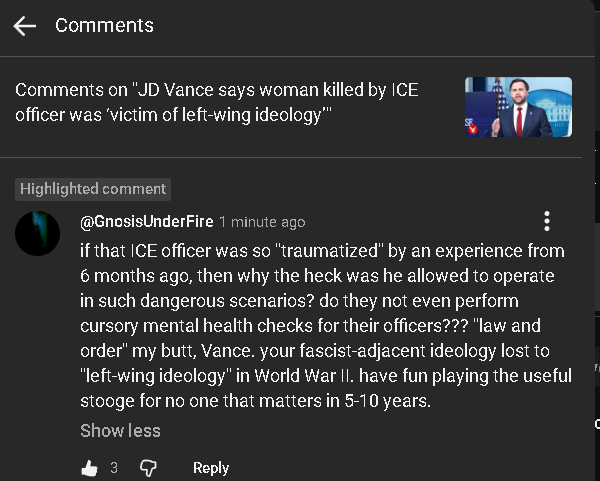600x481 pixels.
Task: Click the "Comments" panel heading
Action: pyautogui.click(x=104, y=26)
